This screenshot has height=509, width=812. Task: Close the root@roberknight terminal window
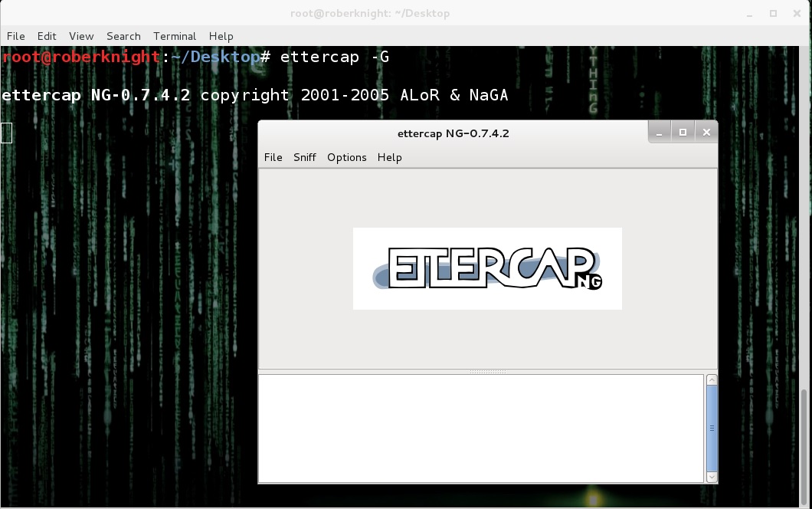(x=797, y=14)
